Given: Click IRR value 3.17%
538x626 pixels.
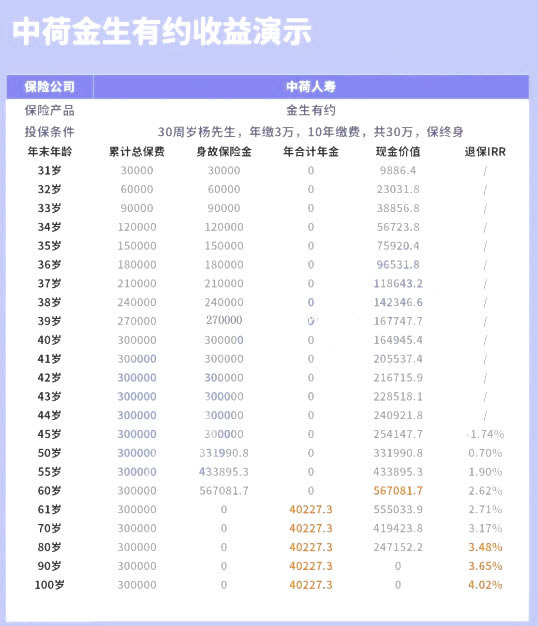Looking at the screenshot, I should pyautogui.click(x=485, y=528).
